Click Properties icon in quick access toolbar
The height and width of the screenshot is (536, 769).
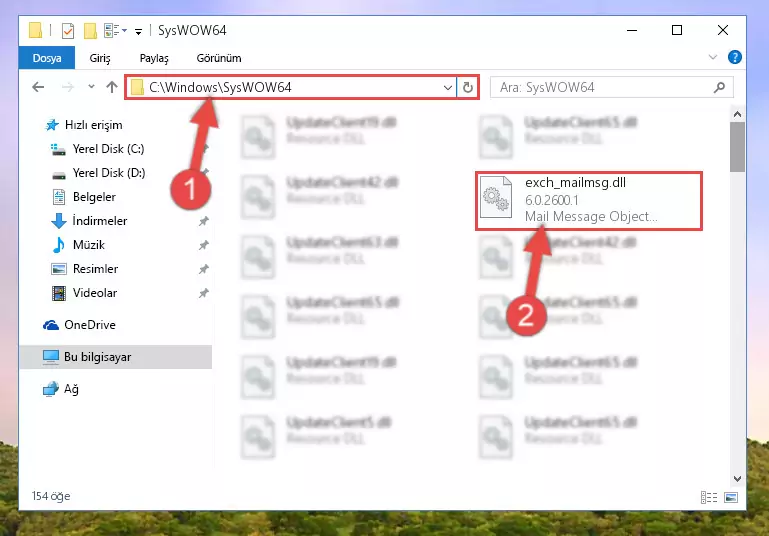coord(68,31)
